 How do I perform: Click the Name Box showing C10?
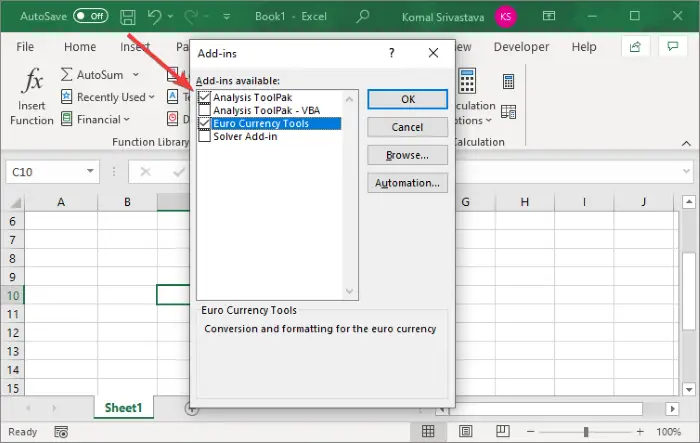pos(52,171)
